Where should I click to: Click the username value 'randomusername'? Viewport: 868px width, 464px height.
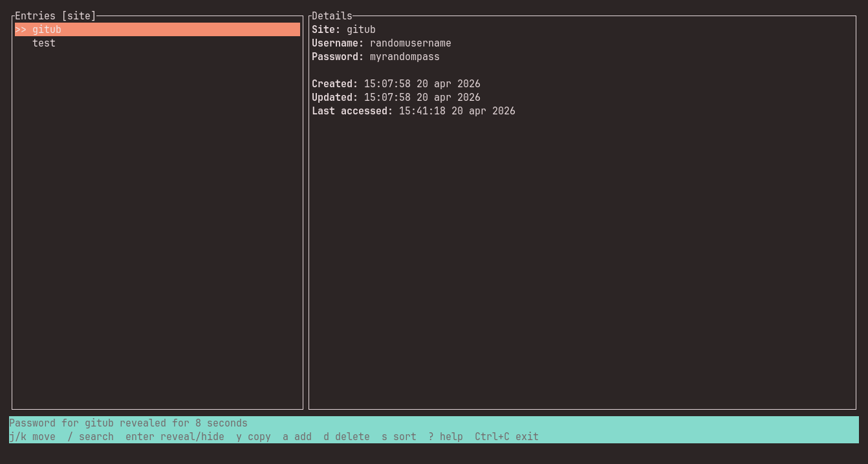(411, 43)
